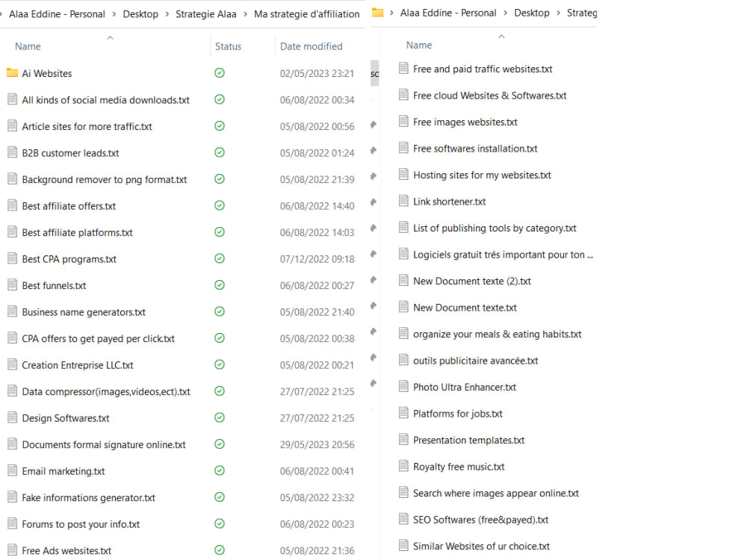Screen dimensions: 747x560
Task: Expand chevron after Desktop in left breadcrumb
Action: point(167,14)
